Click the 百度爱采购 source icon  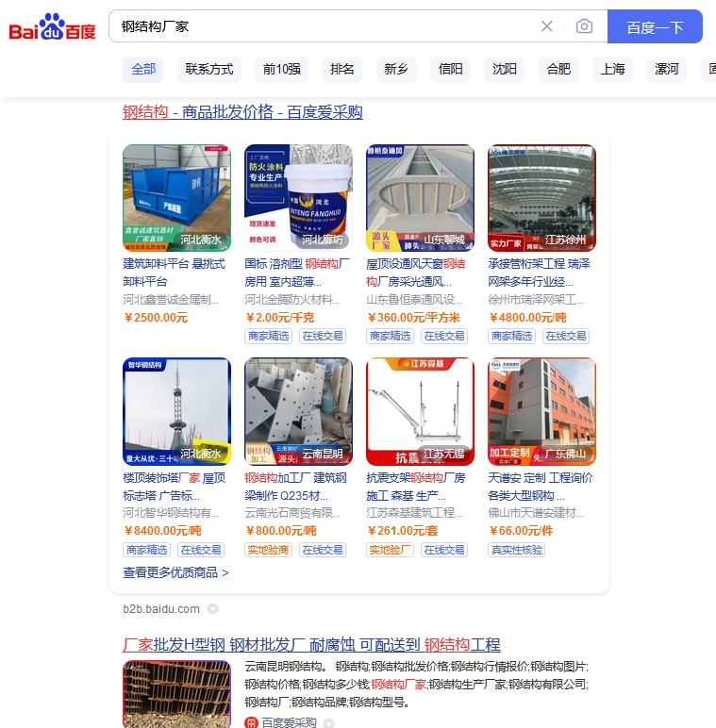[x=251, y=722]
